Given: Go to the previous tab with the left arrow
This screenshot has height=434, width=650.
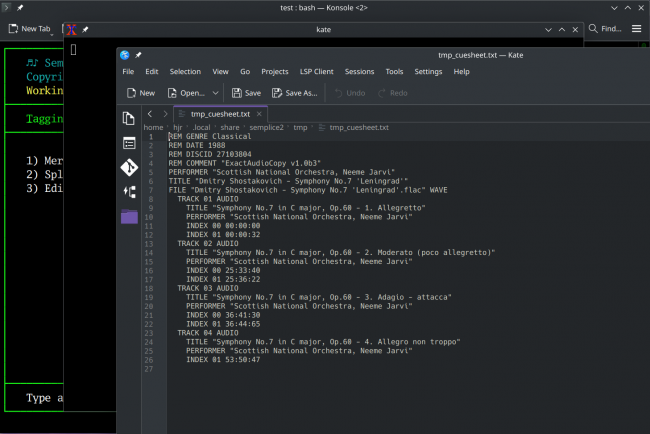Looking at the screenshot, I should [x=151, y=114].
